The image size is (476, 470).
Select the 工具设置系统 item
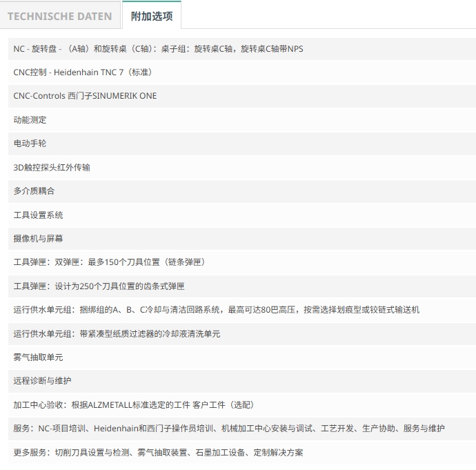coord(242,215)
